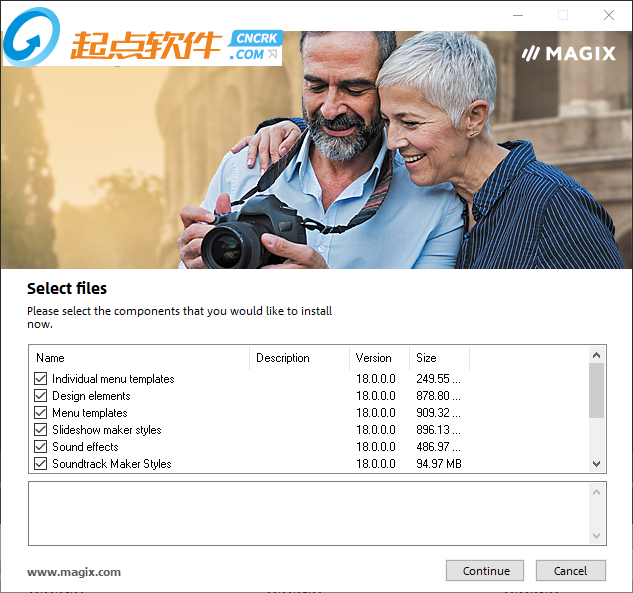
Task: Select the Sound effects row text
Action: (85, 447)
